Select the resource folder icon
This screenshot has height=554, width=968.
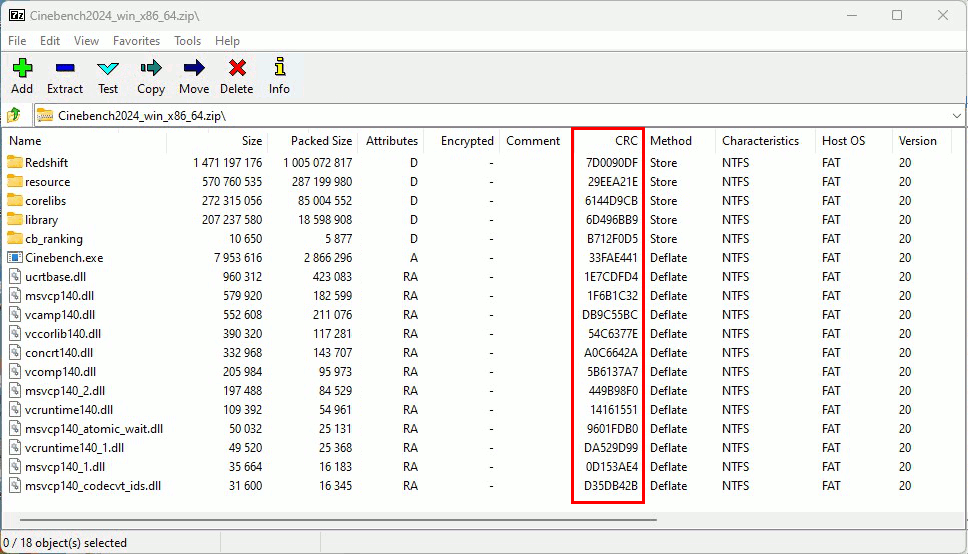(x=15, y=182)
